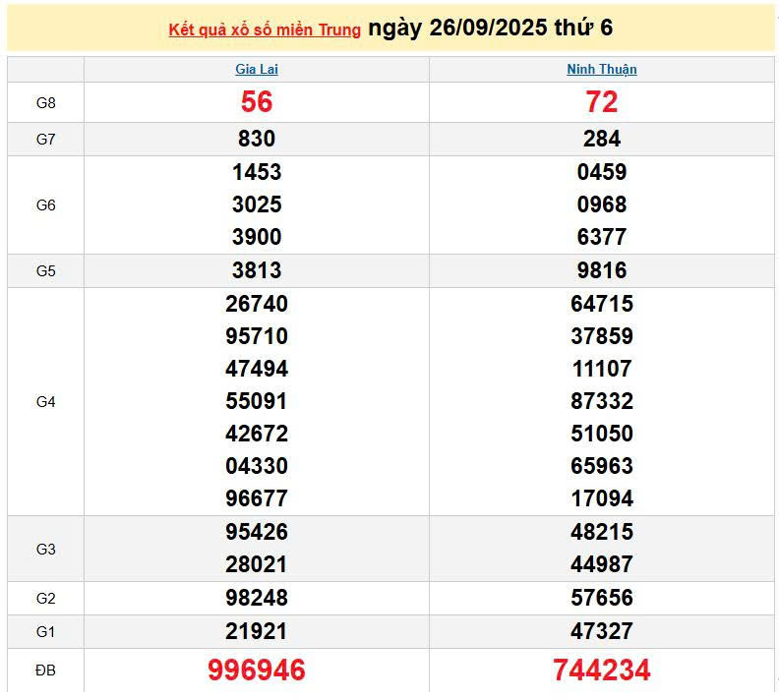The width and height of the screenshot is (779, 700).
Task: Click Ninh Thuận G6 number 0459
Action: tap(602, 172)
